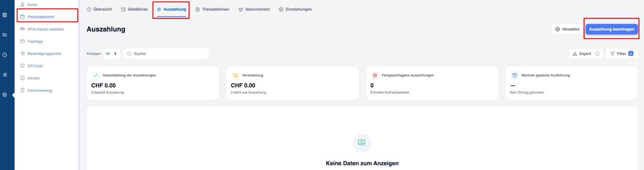Open the clock icon in the dark sidebar
The height and width of the screenshot is (170, 644).
click(5, 55)
